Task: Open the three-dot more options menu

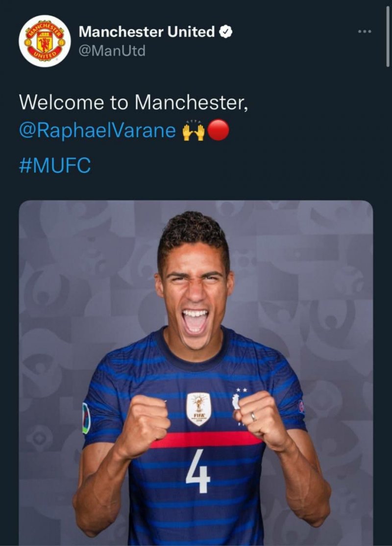Action: 365,32
